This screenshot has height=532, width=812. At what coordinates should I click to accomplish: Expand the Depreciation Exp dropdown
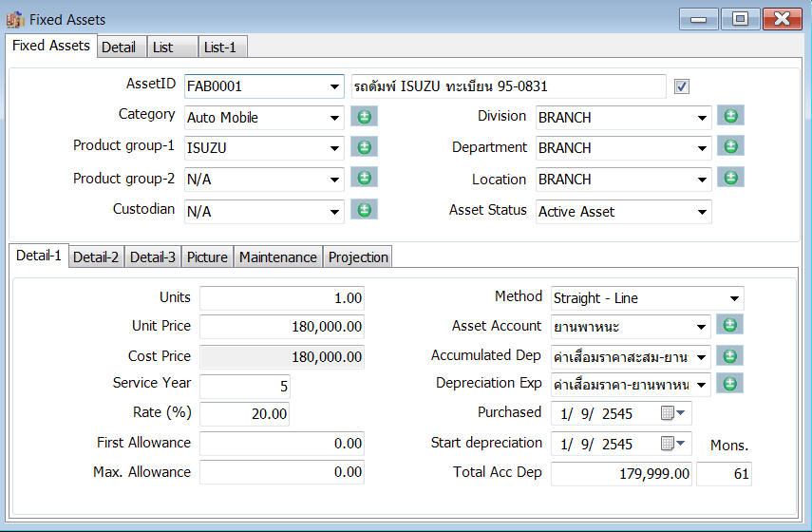tap(701, 385)
